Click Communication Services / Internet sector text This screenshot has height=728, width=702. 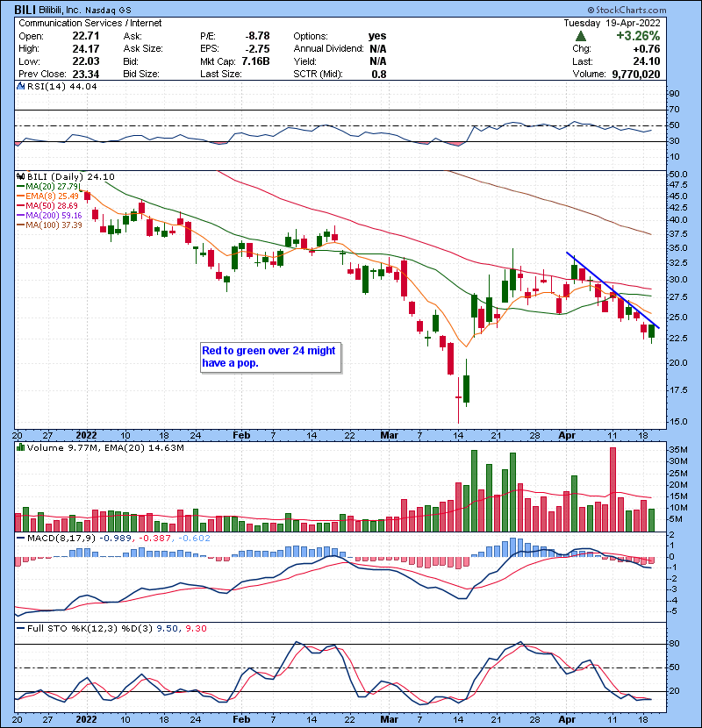[90, 23]
